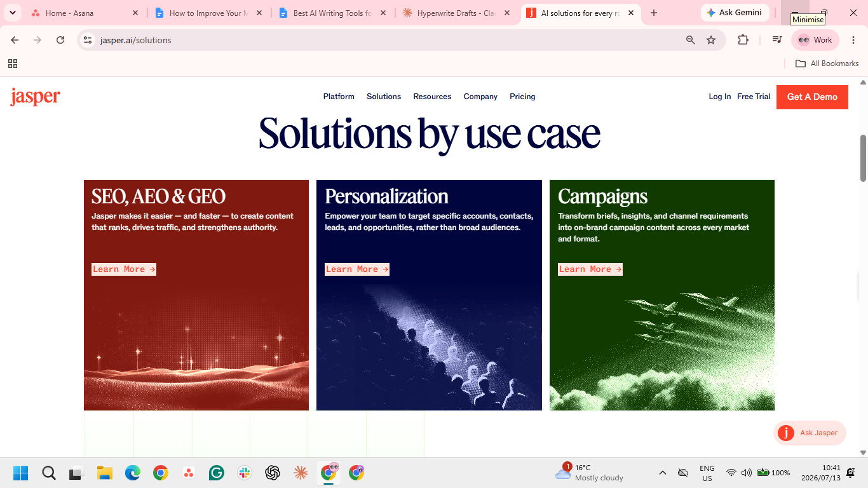Switch to the Home - Asana tab

(x=84, y=13)
